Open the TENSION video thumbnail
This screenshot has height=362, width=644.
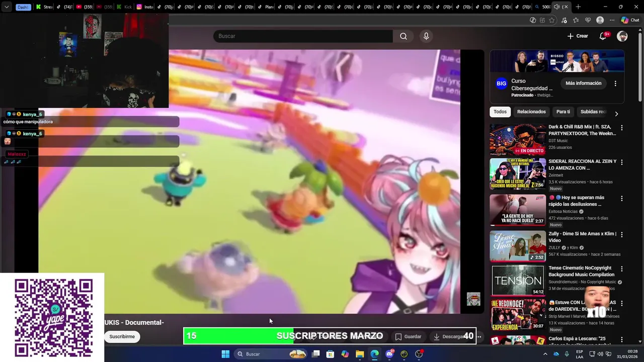click(518, 280)
